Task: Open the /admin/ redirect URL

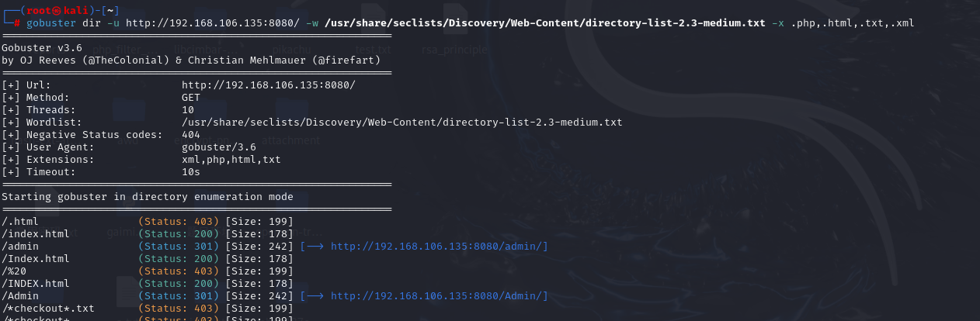Action: [x=440, y=247]
